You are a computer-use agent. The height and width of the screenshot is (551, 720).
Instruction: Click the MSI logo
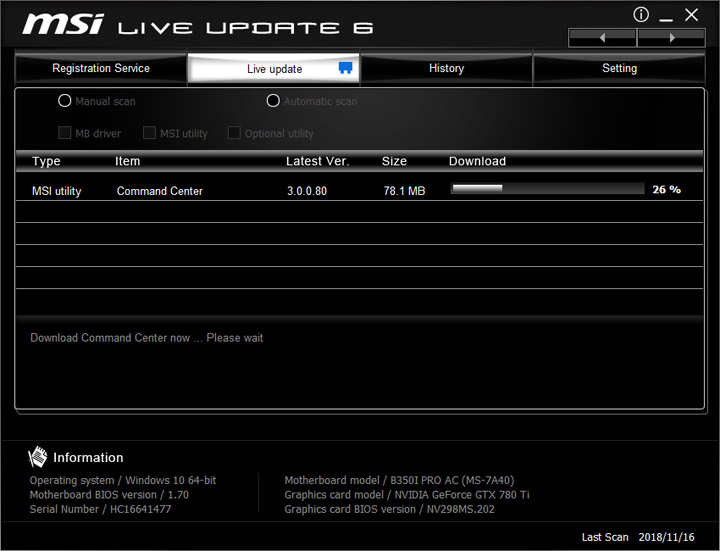[x=63, y=24]
